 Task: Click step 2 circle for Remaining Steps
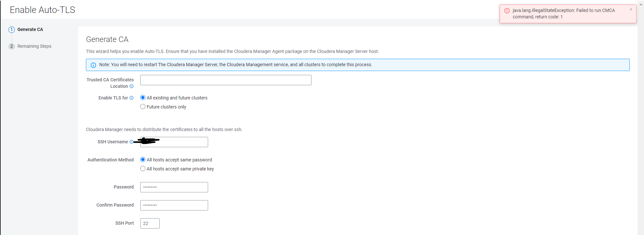pos(12,46)
